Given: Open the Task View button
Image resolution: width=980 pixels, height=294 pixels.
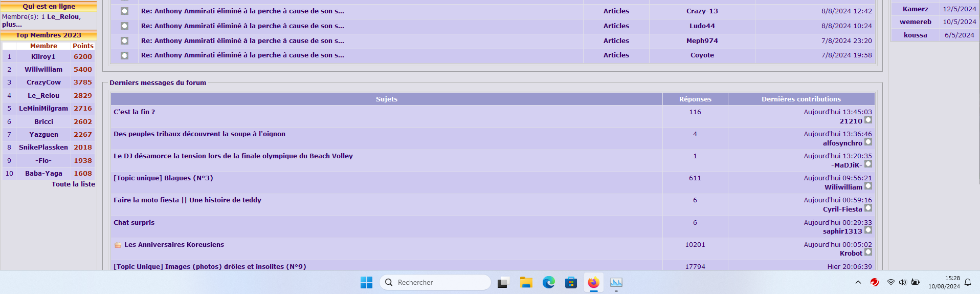Looking at the screenshot, I should 504,282.
